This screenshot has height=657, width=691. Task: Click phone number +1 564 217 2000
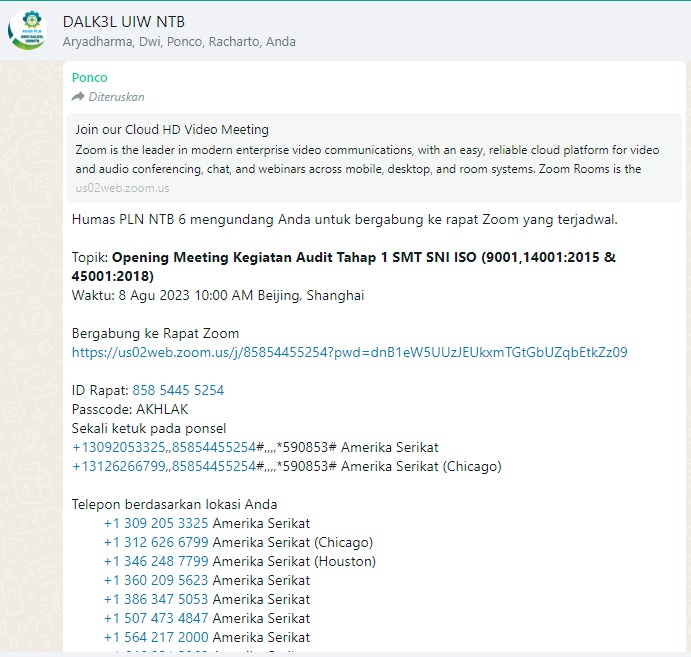click(156, 637)
